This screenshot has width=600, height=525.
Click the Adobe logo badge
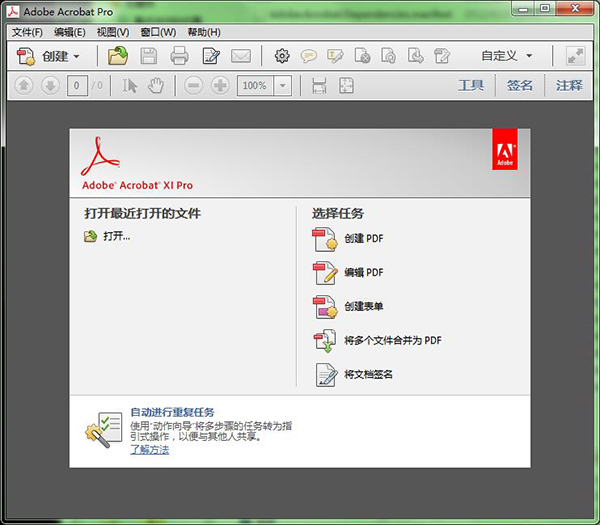[x=505, y=149]
